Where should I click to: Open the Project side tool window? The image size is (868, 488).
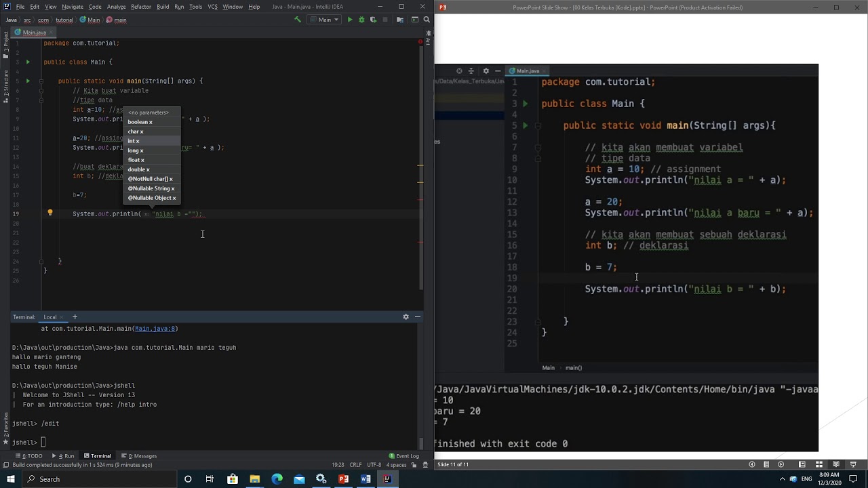(5, 46)
